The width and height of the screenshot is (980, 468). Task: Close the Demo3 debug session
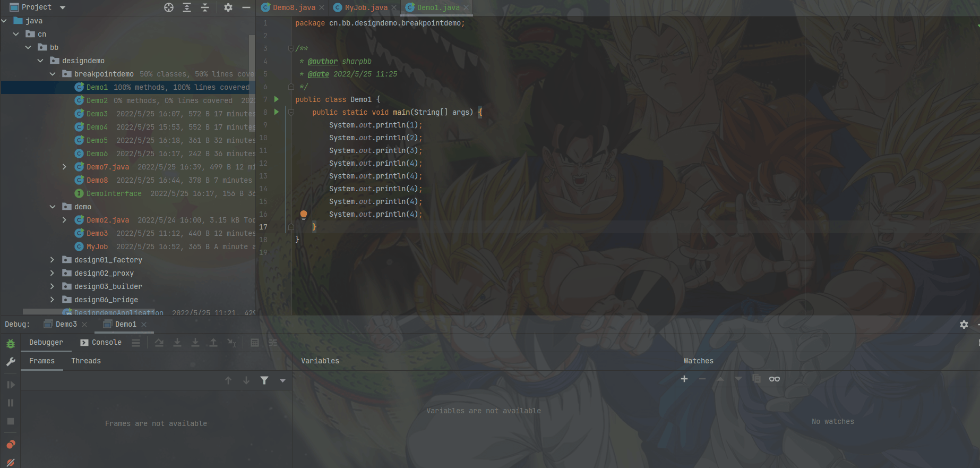pyautogui.click(x=84, y=325)
